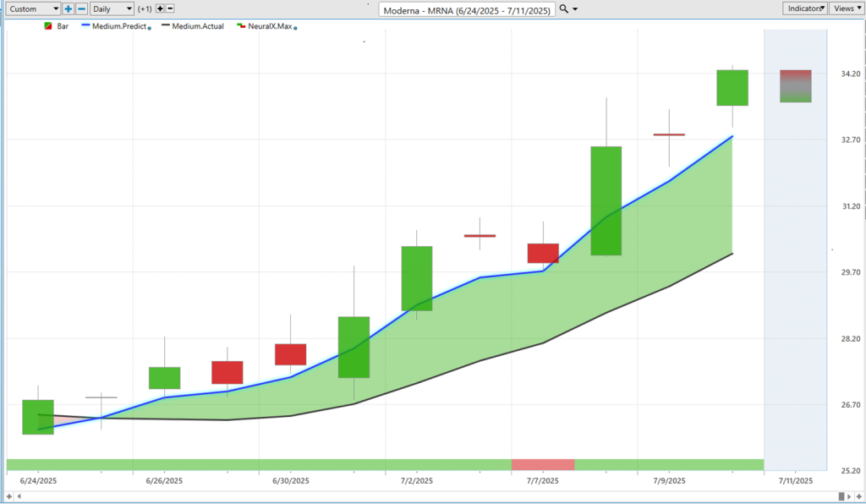This screenshot has width=866, height=504.
Task: Click the blue plus zoom-in button
Action: pos(68,8)
